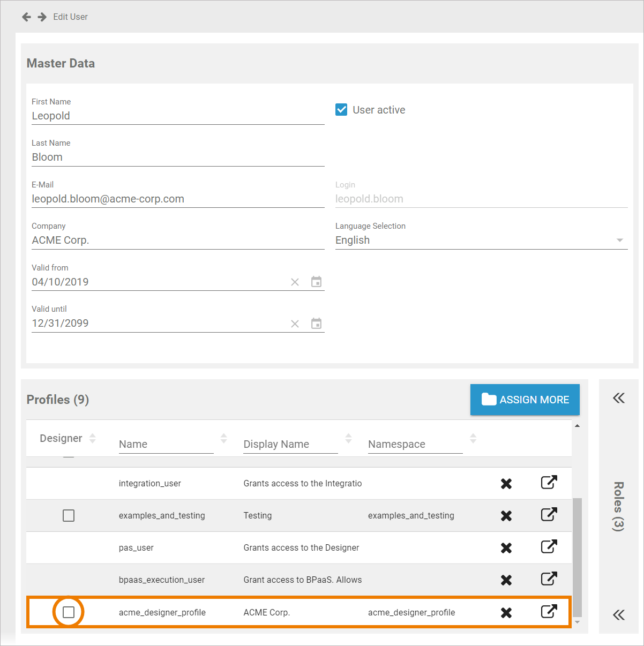This screenshot has width=644, height=646.
Task: Remove the integration_user profile
Action: click(506, 484)
